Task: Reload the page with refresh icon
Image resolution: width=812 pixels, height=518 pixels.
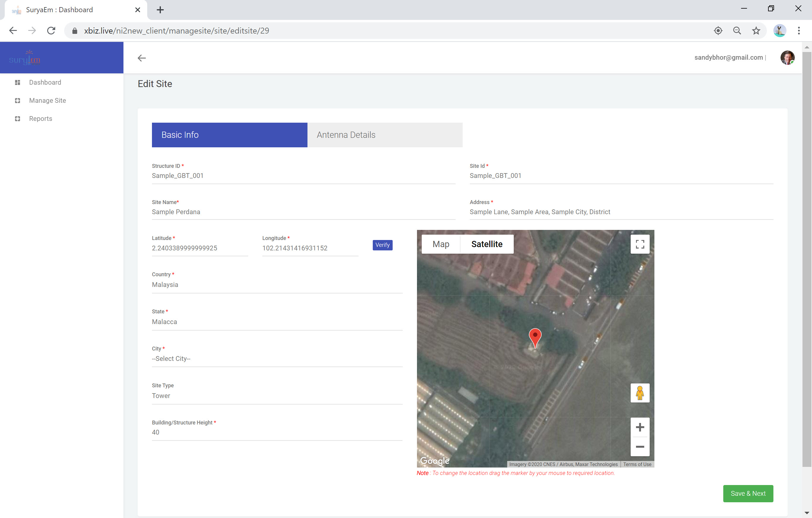Action: coord(51,31)
